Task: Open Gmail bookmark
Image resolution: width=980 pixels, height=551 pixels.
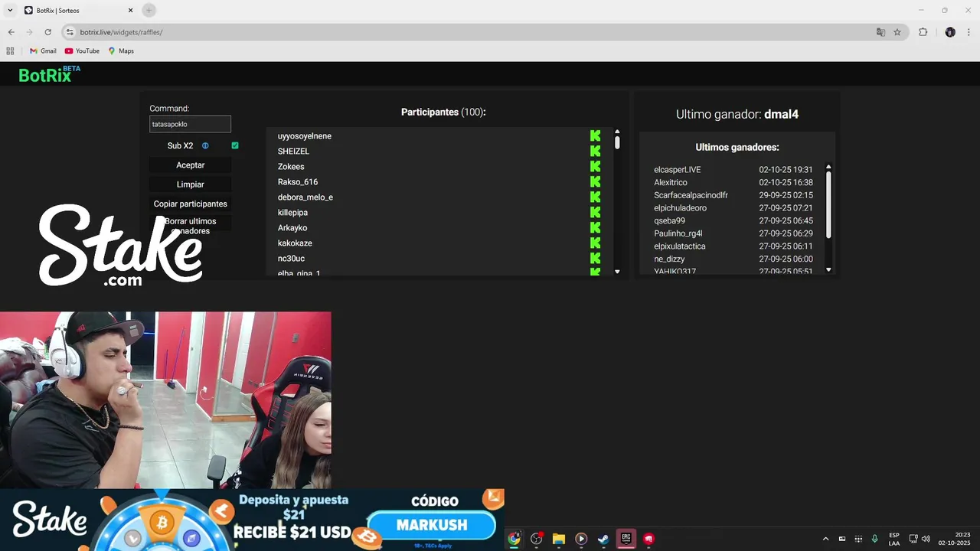Action: (x=43, y=51)
